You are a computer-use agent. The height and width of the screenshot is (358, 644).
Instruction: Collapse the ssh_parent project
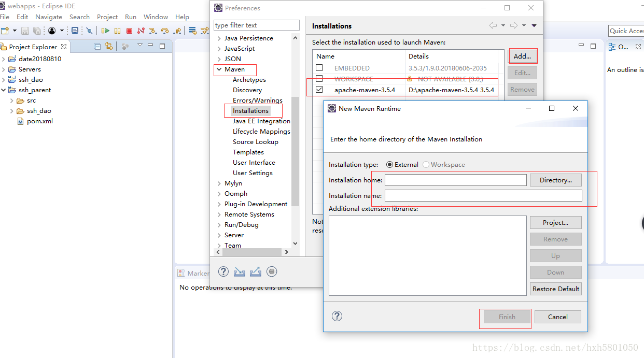point(3,90)
